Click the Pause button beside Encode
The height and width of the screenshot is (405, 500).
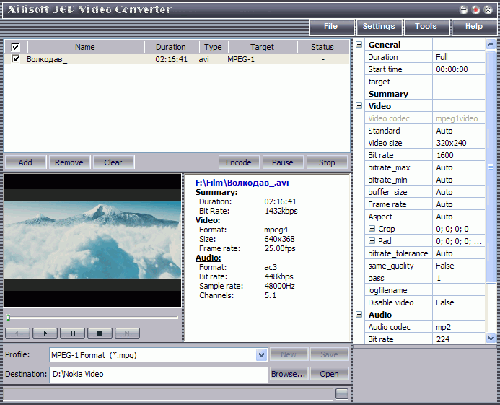point(283,162)
